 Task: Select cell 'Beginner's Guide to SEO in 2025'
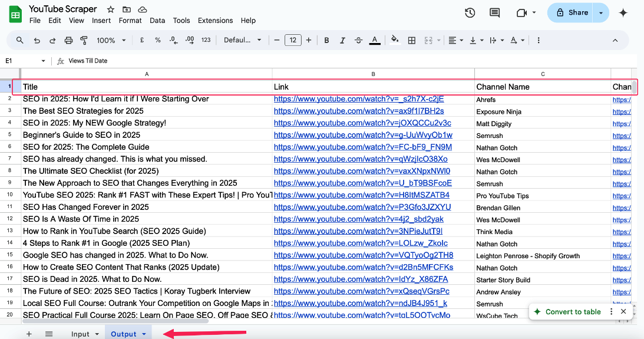147,135
